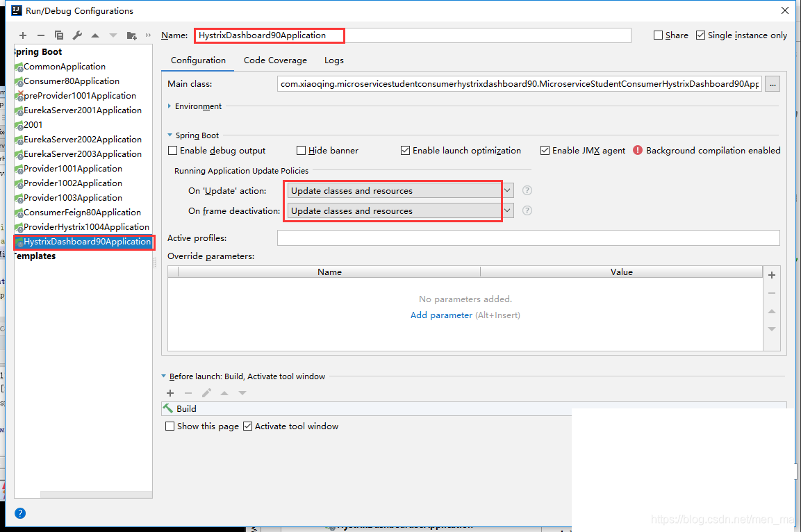Copy the selected configuration

(x=59, y=35)
